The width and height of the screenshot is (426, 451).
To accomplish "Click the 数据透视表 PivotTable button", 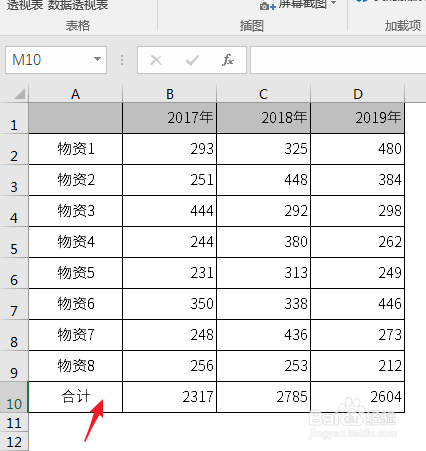I will (x=78, y=5).
